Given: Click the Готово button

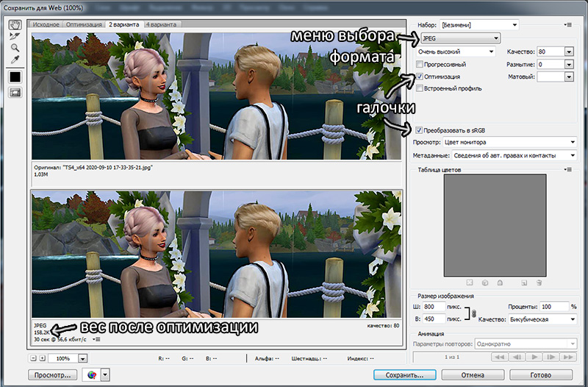Looking at the screenshot, I should [541, 375].
